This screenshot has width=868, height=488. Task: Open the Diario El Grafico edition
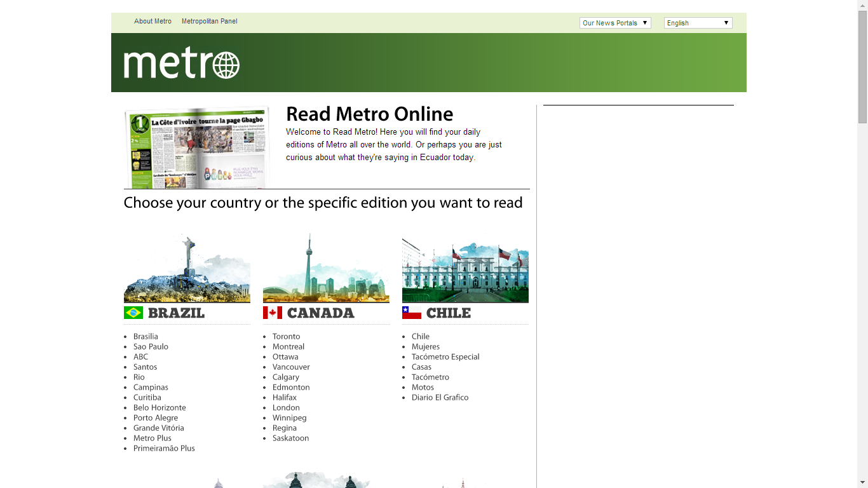440,398
